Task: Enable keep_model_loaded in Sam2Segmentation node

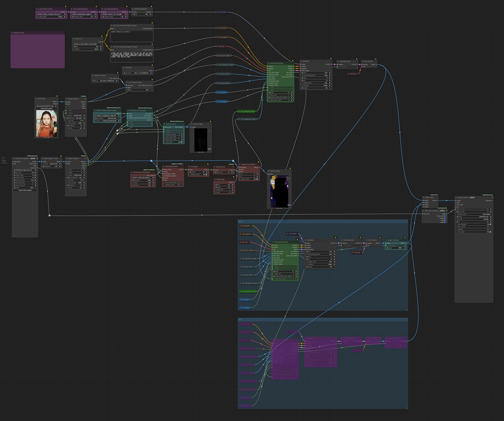Action: tap(181, 182)
